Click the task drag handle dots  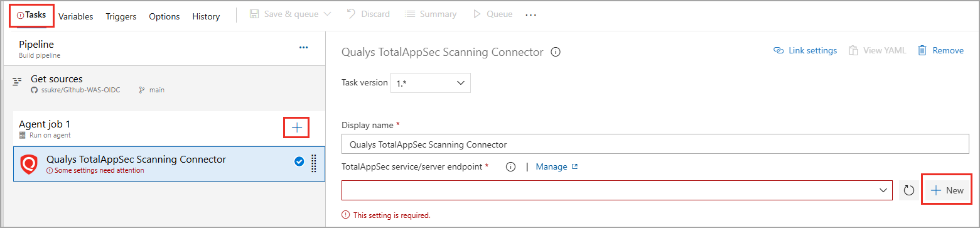coord(314,163)
